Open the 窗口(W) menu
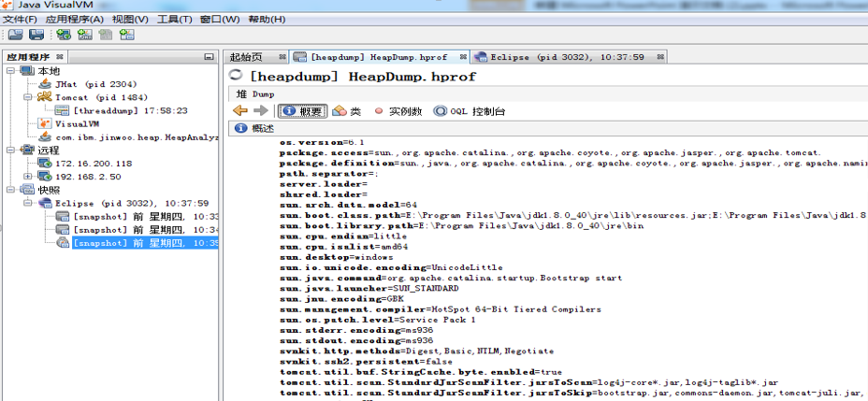The image size is (868, 401). pyautogui.click(x=220, y=20)
